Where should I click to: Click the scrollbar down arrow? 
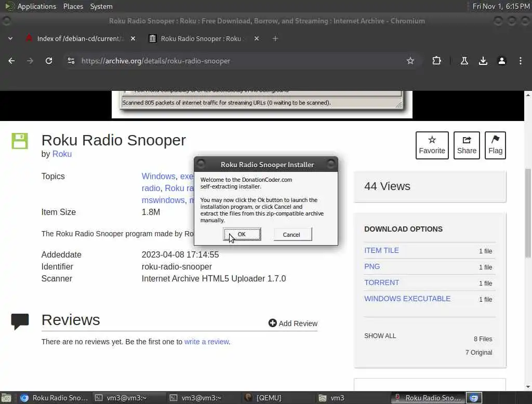(x=528, y=387)
